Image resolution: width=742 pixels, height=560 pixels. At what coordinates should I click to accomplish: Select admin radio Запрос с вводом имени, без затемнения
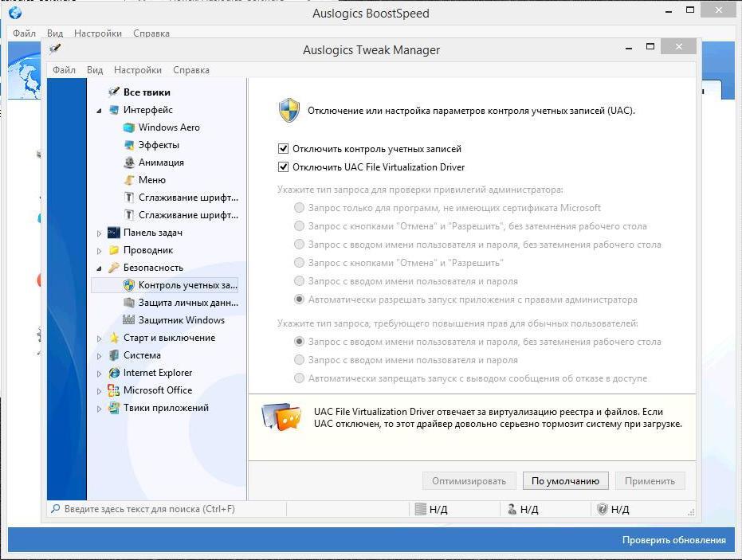click(299, 244)
